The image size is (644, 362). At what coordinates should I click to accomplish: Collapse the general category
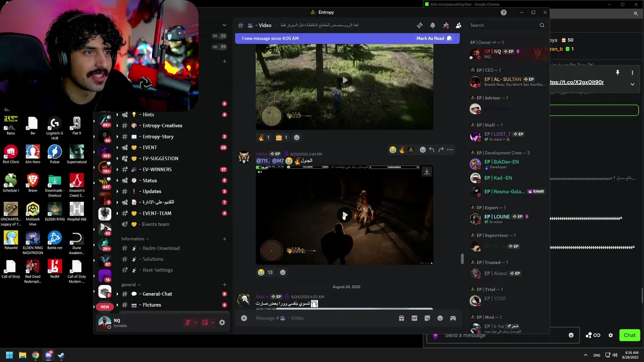point(131,285)
